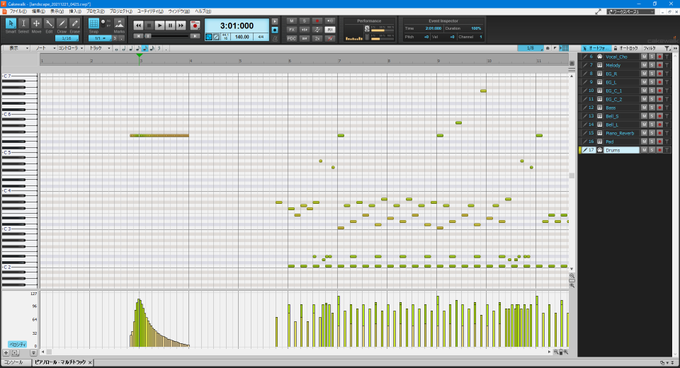Open the 編集 (Edit) menu

click(38, 11)
